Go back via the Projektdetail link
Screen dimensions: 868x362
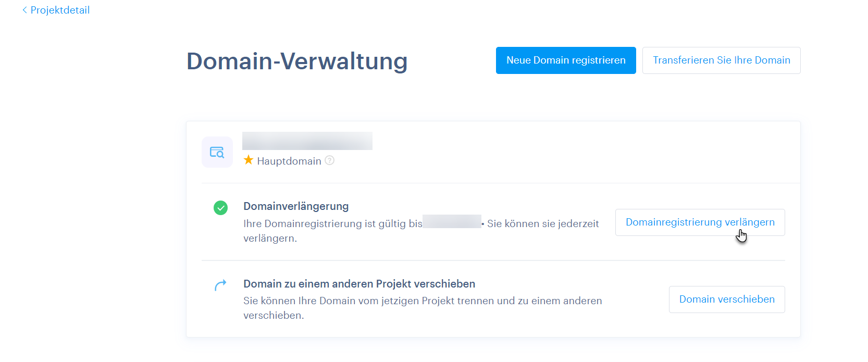(60, 10)
